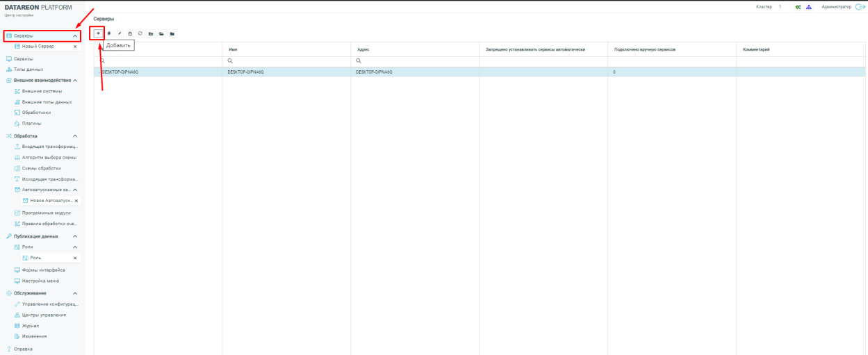Viewport: 868px width, 355px height.
Task: Click the green gears icon in header
Action: point(799,7)
